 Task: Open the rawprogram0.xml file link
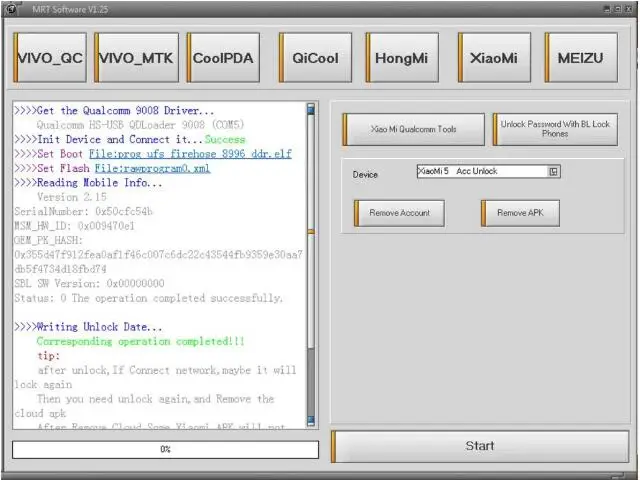tap(153, 168)
